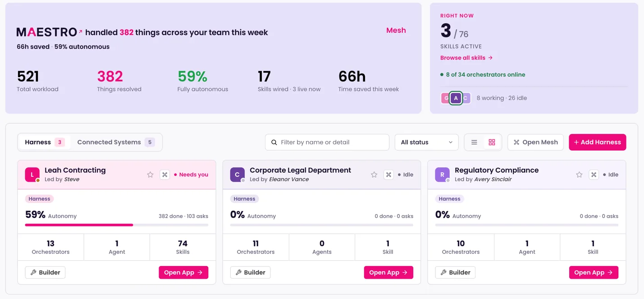Click the Filter by name or detail field
644x299 pixels.
coord(327,143)
